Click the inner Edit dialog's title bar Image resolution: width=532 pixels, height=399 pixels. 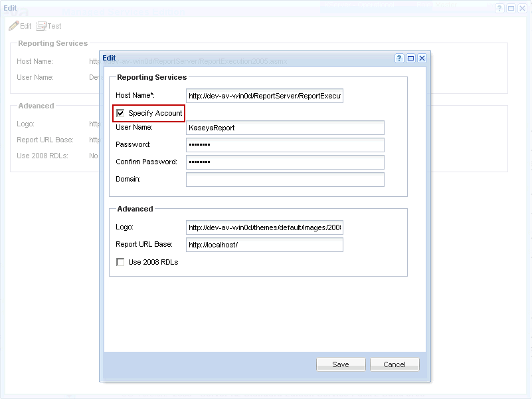246,59
